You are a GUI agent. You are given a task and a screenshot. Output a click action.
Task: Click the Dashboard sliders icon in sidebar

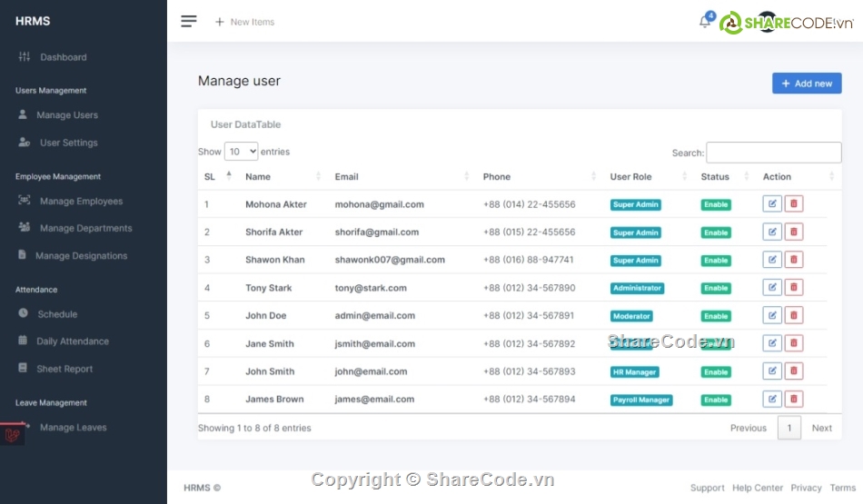point(25,57)
